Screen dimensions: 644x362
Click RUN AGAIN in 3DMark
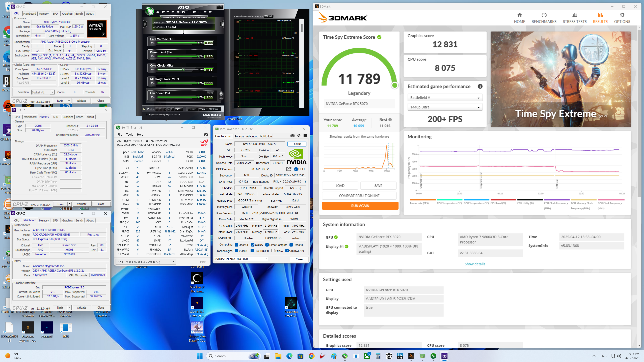(360, 206)
